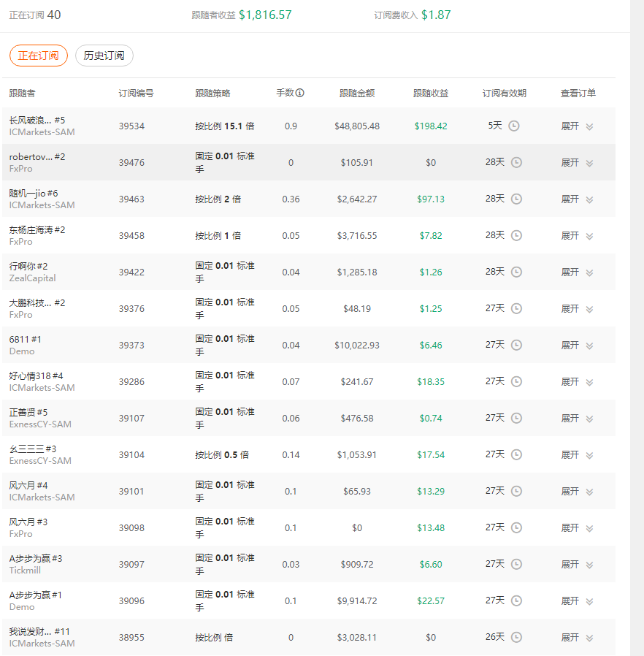
Task: Click clock icon for subscription 39101
Action: click(516, 491)
